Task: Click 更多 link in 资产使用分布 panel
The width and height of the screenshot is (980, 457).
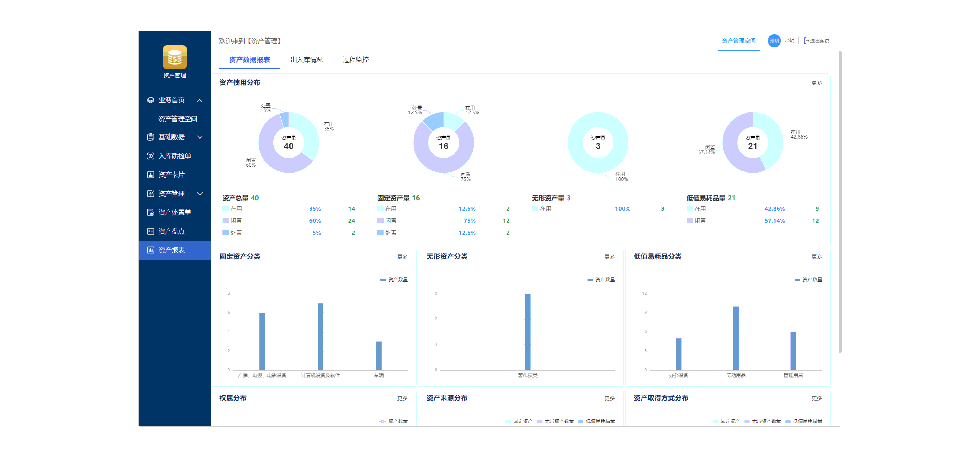Action: pos(816,83)
